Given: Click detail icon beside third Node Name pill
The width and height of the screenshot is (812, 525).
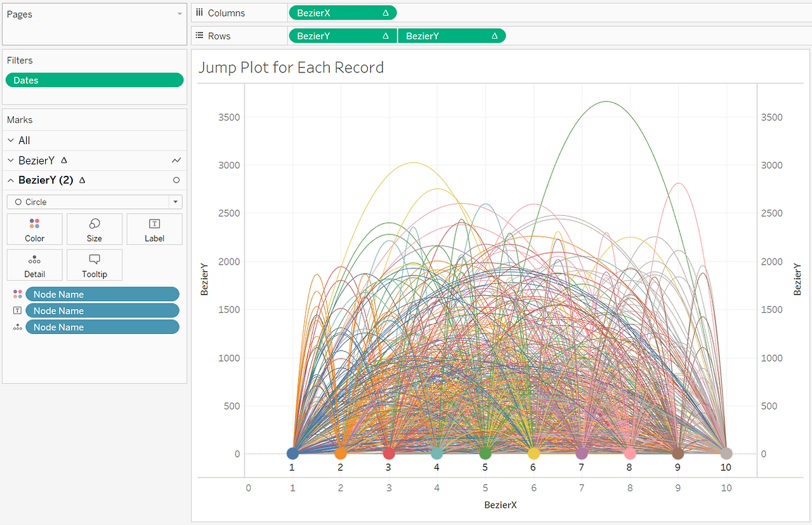Looking at the screenshot, I should 17,327.
